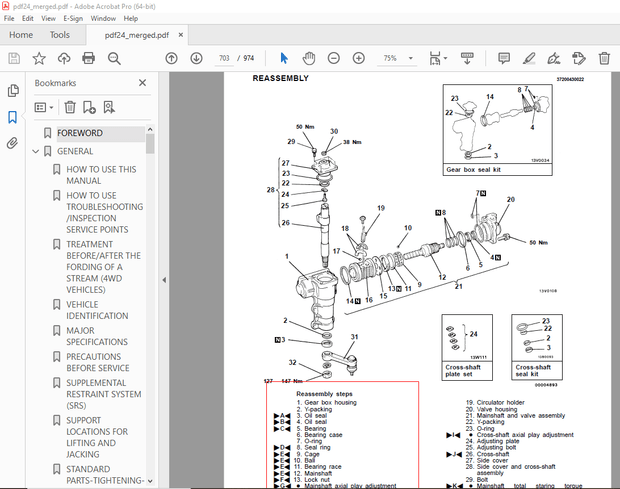
Task: Delete the selected bookmark with the trash icon
Action: pyautogui.click(x=70, y=107)
